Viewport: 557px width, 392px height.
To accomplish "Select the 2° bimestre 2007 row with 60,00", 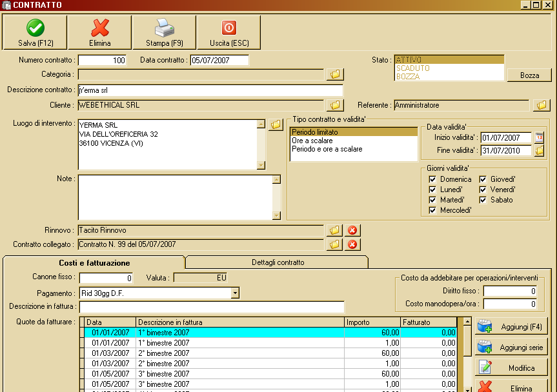I will coord(270,353).
